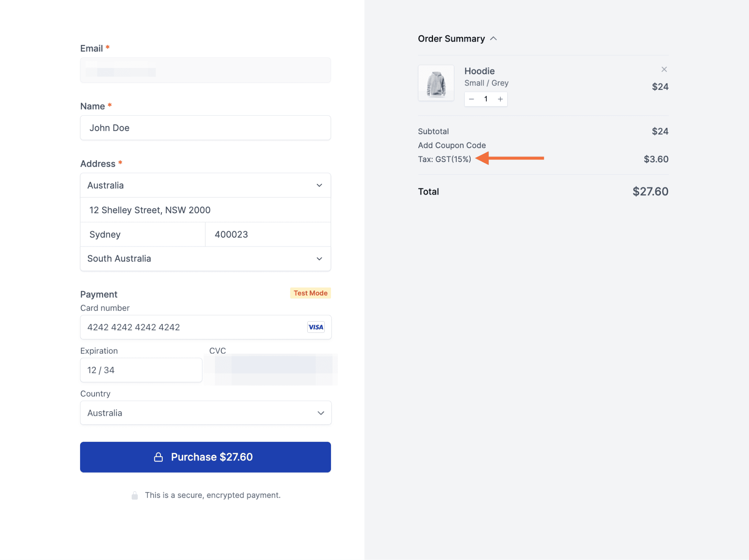Increase Hoodie quantity with plus icon
Screen dimensions: 749x560
click(500, 99)
